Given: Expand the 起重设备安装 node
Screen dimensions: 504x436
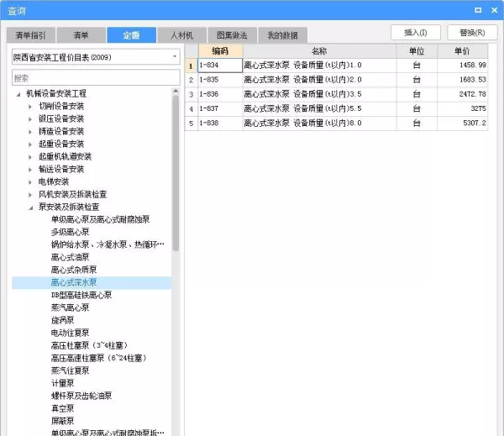Looking at the screenshot, I should pyautogui.click(x=30, y=144).
